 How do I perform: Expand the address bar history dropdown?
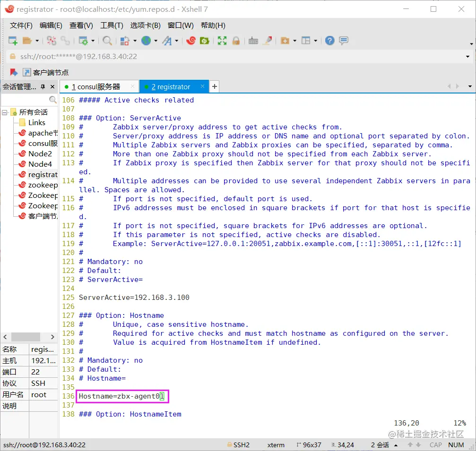(467, 57)
